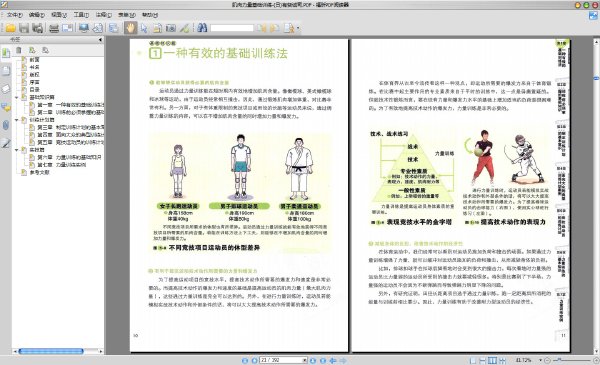Click the bookmark panel horizontal scrollbar
The image size is (600, 365).
coord(51,351)
